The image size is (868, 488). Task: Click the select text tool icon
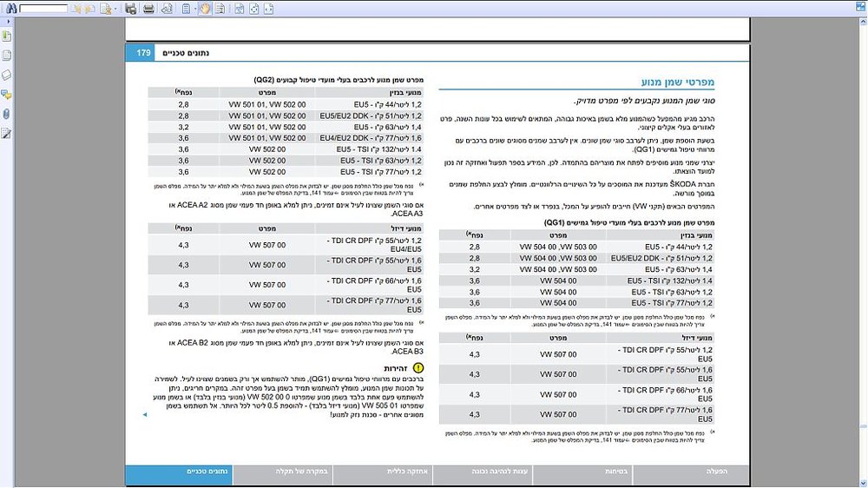(187, 9)
